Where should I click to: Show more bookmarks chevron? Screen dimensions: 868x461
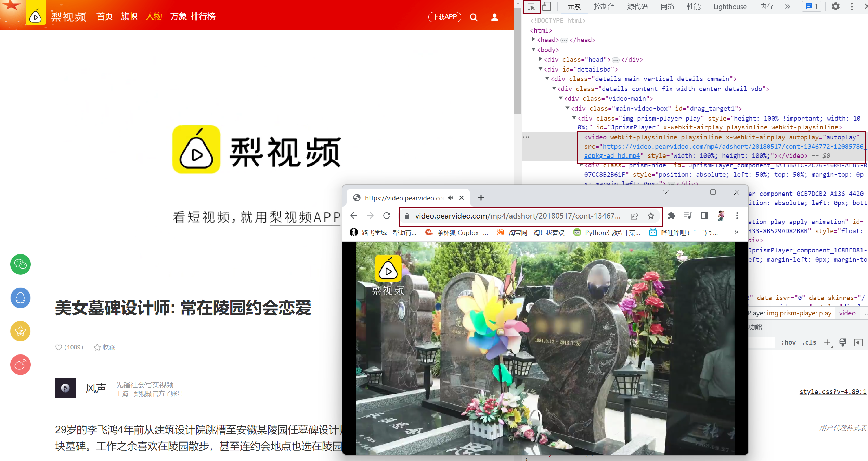click(x=736, y=232)
